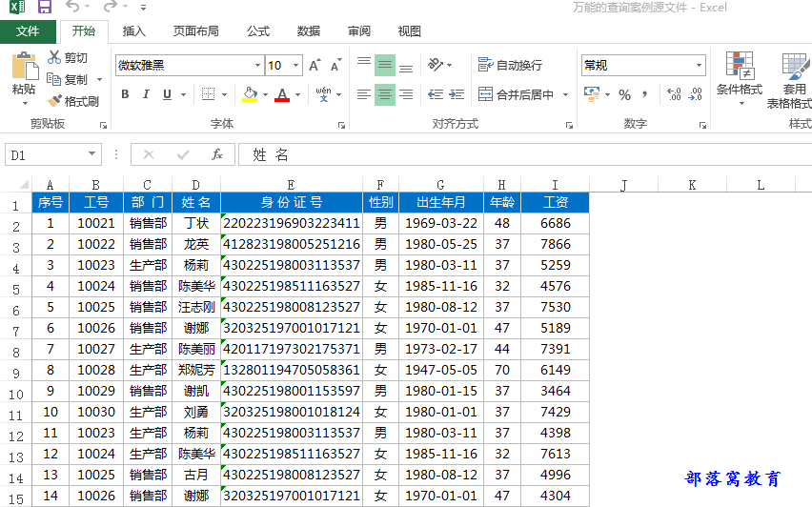Click Decrease Decimal icon
This screenshot has height=507, width=812.
click(696, 94)
